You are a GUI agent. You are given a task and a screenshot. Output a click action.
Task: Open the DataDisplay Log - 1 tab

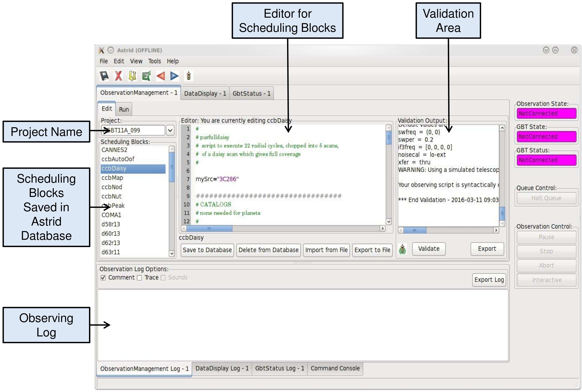(222, 368)
